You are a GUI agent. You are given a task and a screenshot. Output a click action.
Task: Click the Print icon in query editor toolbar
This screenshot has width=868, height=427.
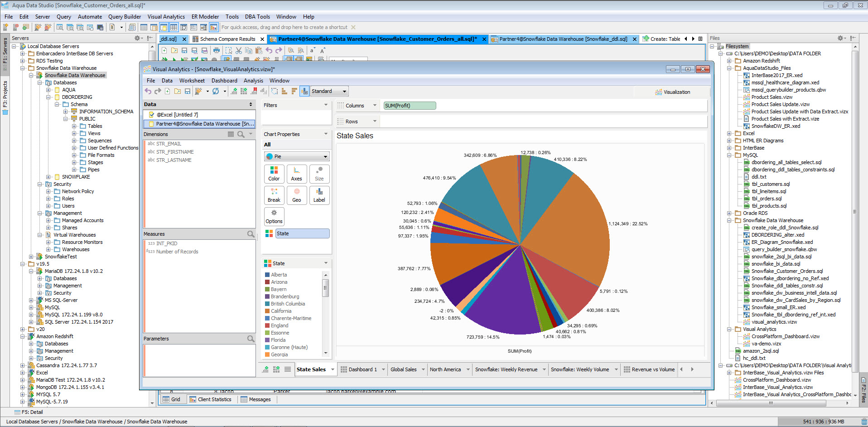(x=217, y=50)
